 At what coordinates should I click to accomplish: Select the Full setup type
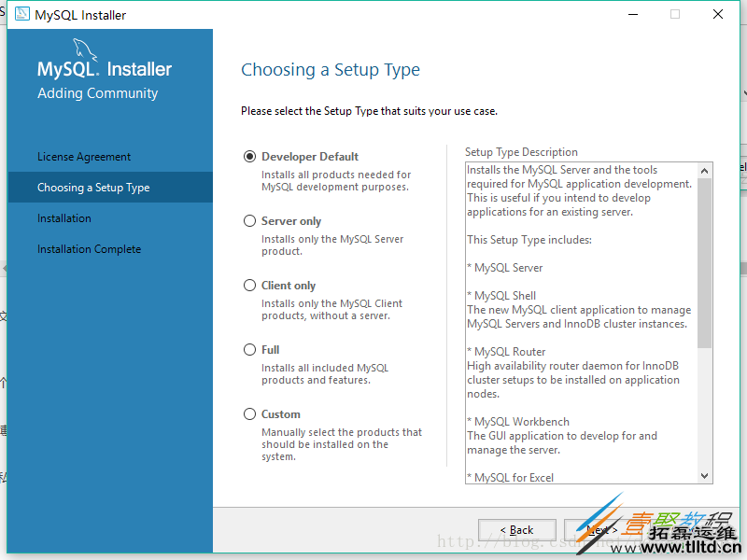point(249,349)
